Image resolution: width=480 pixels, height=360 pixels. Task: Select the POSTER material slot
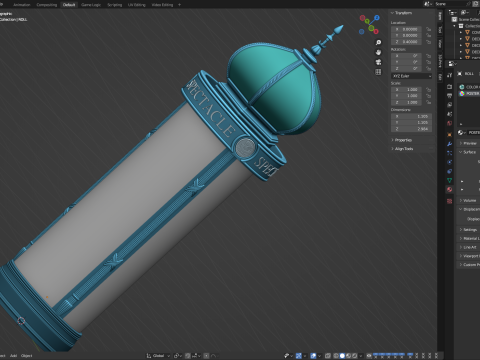469,94
